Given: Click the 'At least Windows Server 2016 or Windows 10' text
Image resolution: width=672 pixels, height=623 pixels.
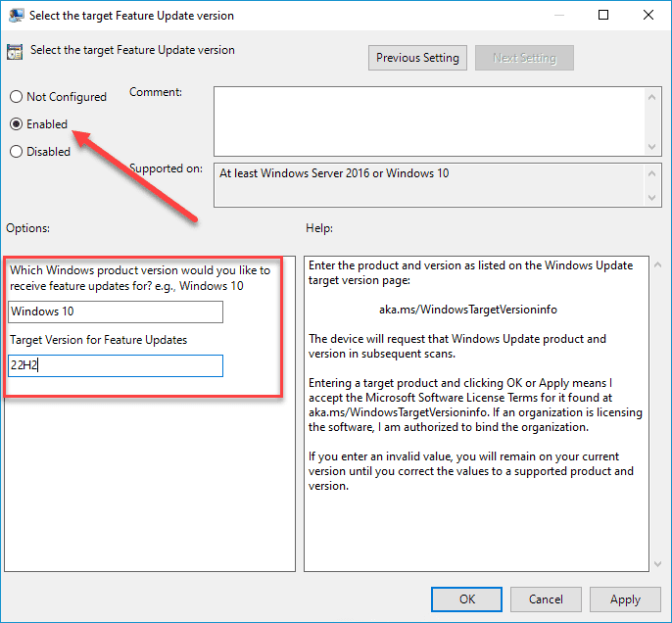Looking at the screenshot, I should (x=334, y=173).
